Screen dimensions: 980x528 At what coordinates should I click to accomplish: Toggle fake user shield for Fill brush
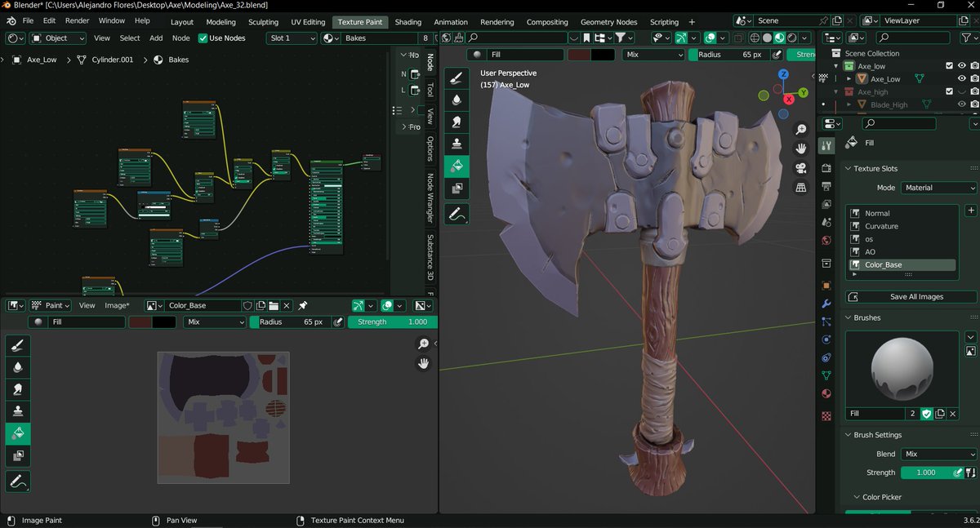(x=926, y=414)
